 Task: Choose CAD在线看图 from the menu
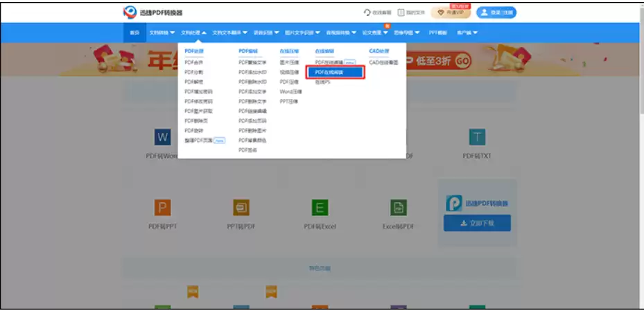pos(383,62)
